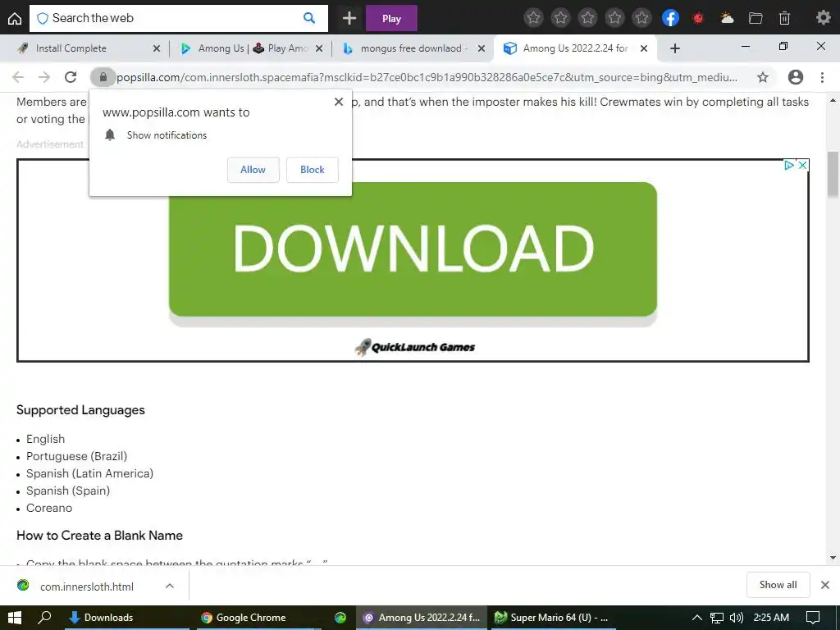Close the Install Complete tab
Image resolution: width=840 pixels, height=630 pixels.
[x=157, y=48]
